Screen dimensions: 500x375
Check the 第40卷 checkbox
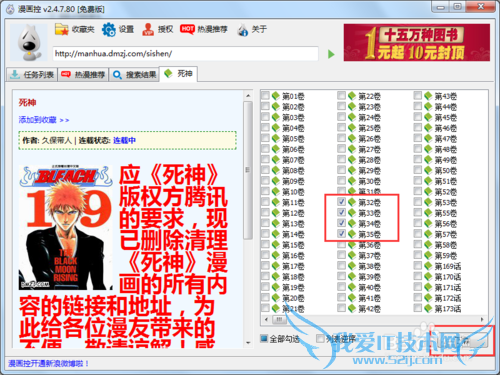click(x=341, y=287)
